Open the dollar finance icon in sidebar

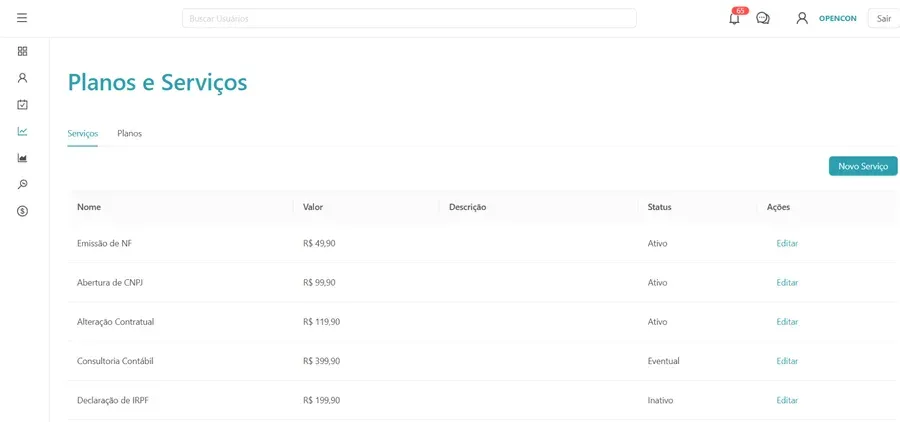pos(22,211)
